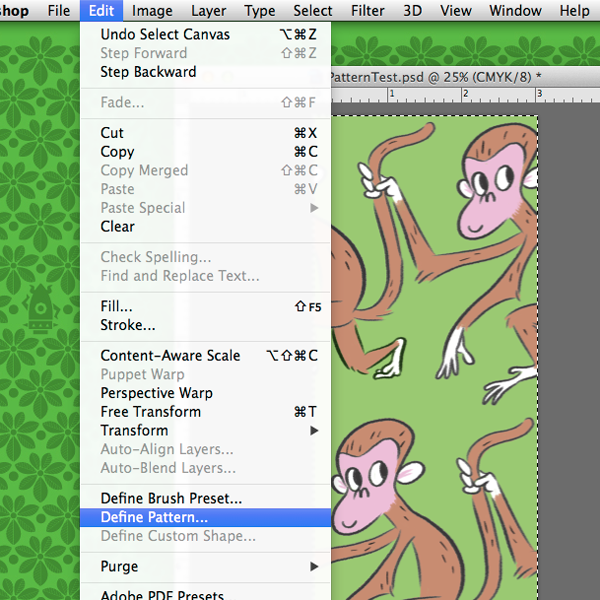Screen dimensions: 600x600
Task: Click the Photoshop application menu
Action: click(14, 11)
